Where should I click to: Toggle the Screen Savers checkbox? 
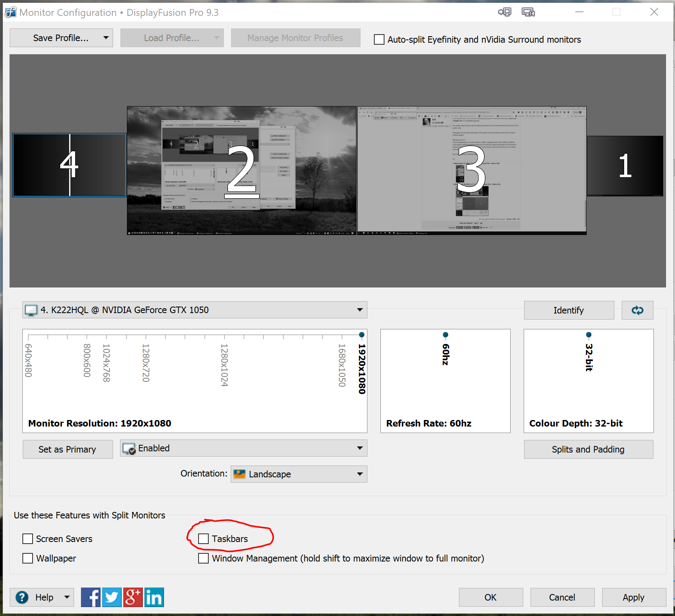point(28,539)
